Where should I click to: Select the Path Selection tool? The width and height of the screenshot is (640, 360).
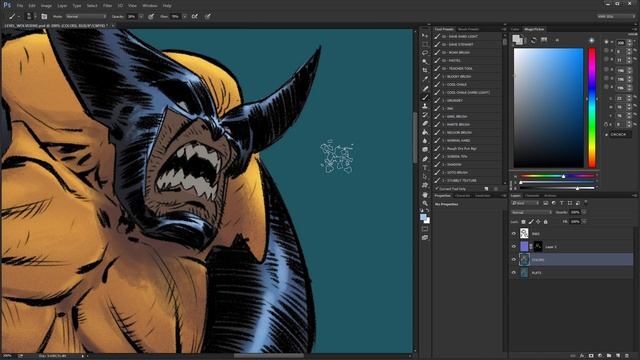tap(425, 176)
